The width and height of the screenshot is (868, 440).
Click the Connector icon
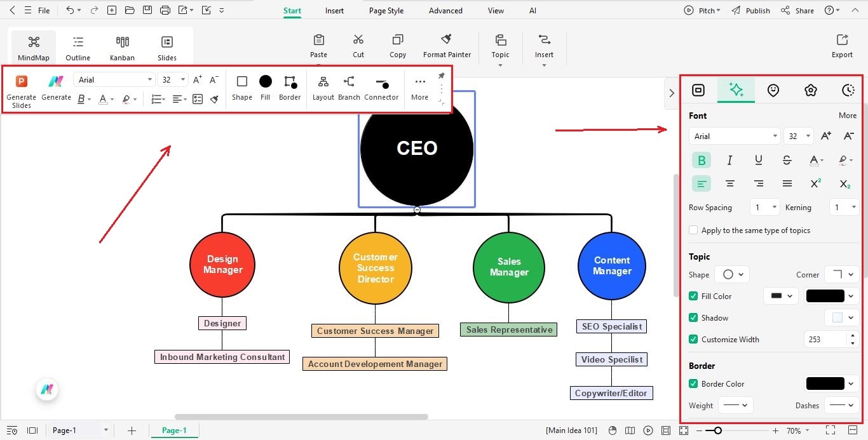point(381,87)
